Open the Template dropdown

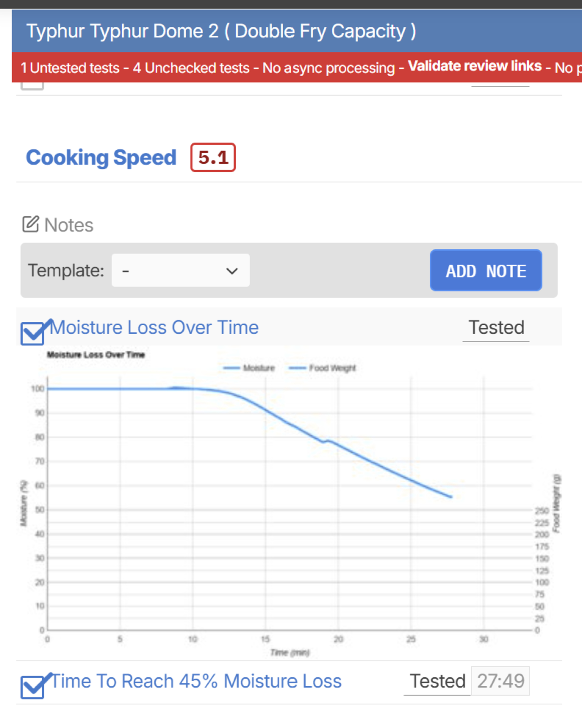point(181,270)
